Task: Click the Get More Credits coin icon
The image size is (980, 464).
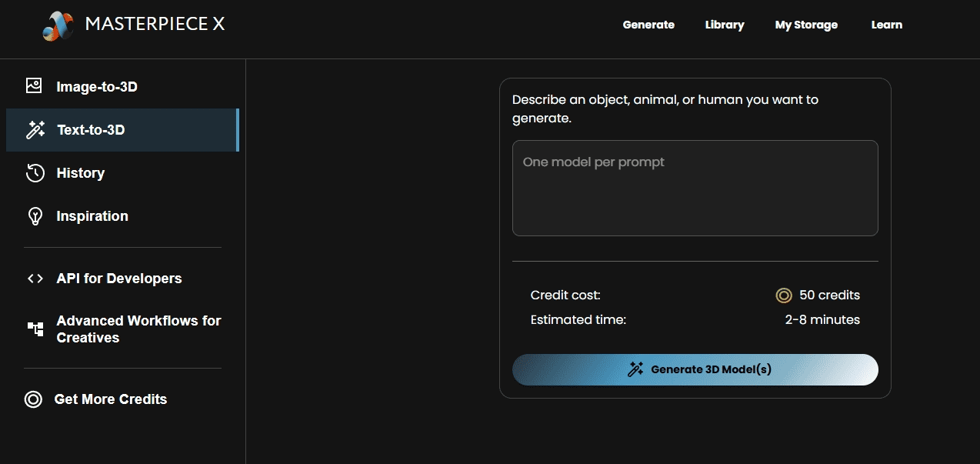Action: pyautogui.click(x=33, y=399)
